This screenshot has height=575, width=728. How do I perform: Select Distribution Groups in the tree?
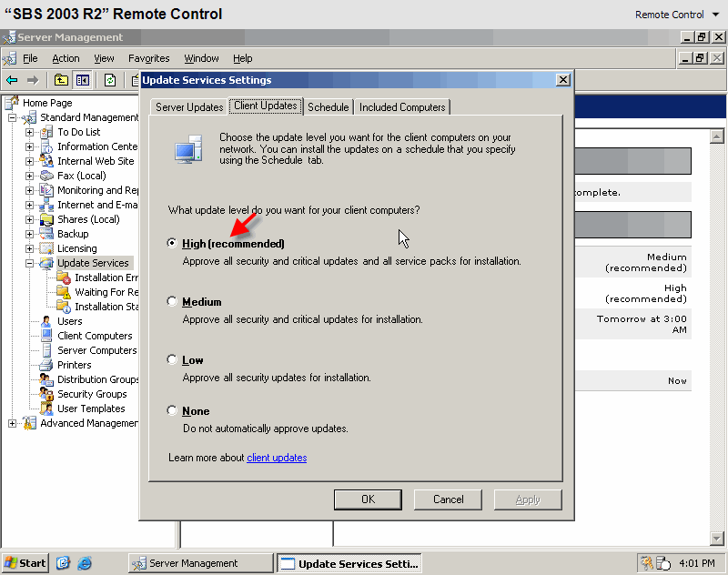[98, 379]
